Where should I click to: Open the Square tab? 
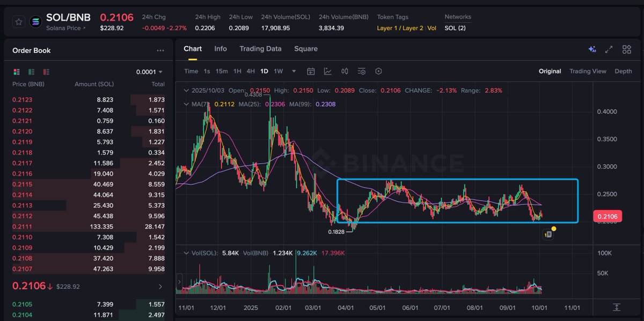pyautogui.click(x=306, y=49)
